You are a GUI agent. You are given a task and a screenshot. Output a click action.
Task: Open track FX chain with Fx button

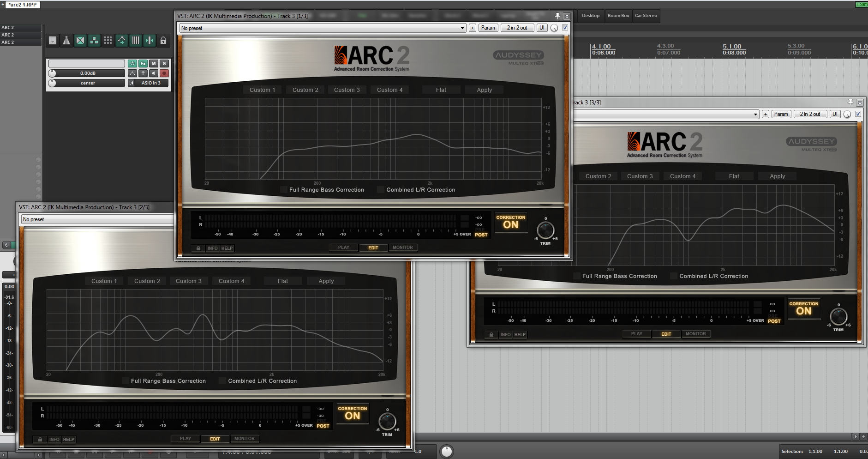[x=143, y=63]
